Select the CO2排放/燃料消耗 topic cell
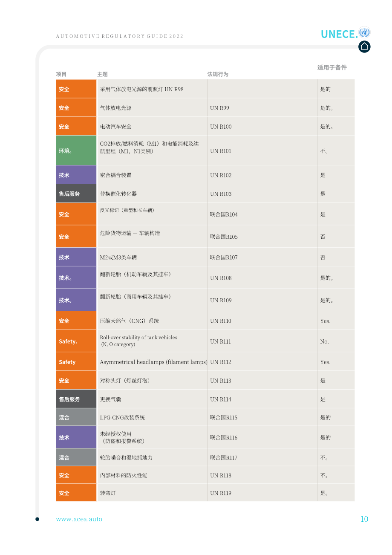Viewport: 392px width, 555px height. click(152, 150)
